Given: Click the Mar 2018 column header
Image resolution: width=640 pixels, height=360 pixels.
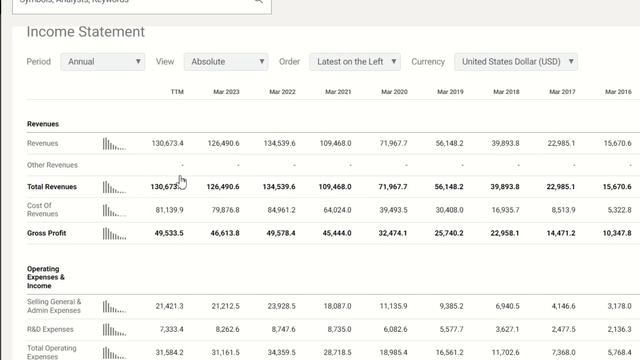Looking at the screenshot, I should (x=506, y=92).
